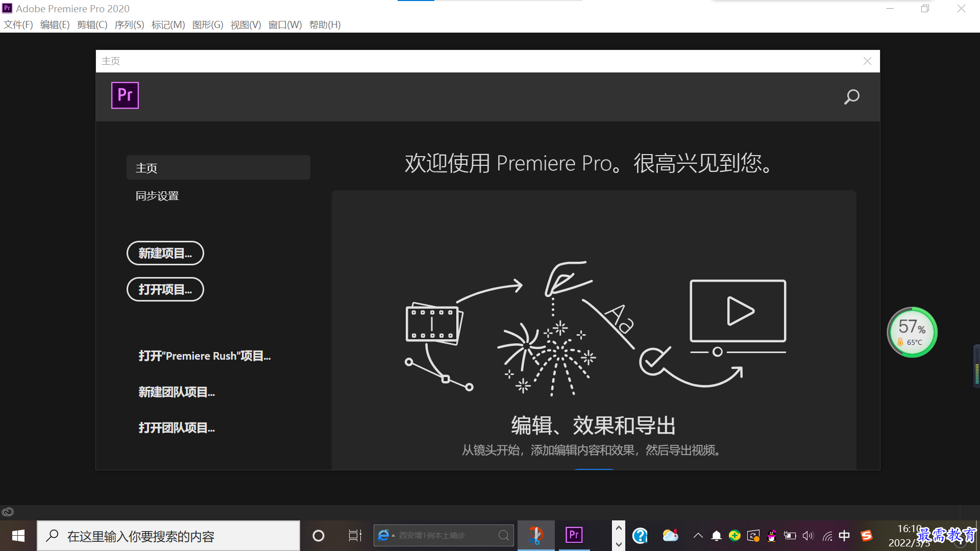
Task: Expand hidden tray icons chevron
Action: pos(698,536)
